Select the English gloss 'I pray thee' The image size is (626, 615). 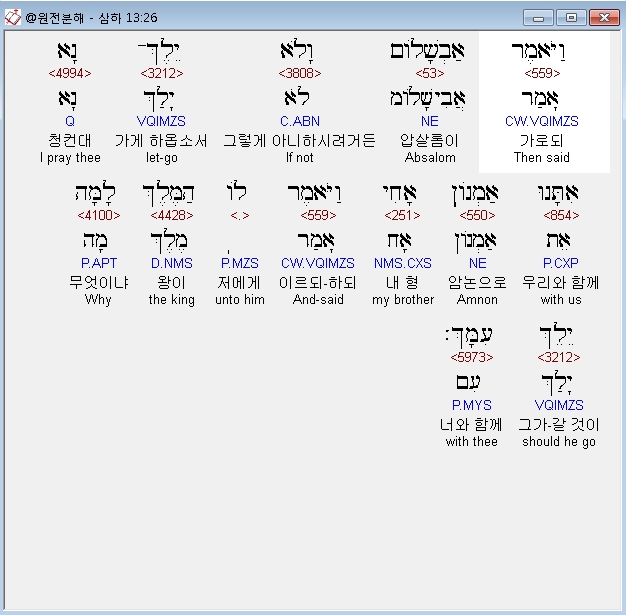[x=70, y=158]
